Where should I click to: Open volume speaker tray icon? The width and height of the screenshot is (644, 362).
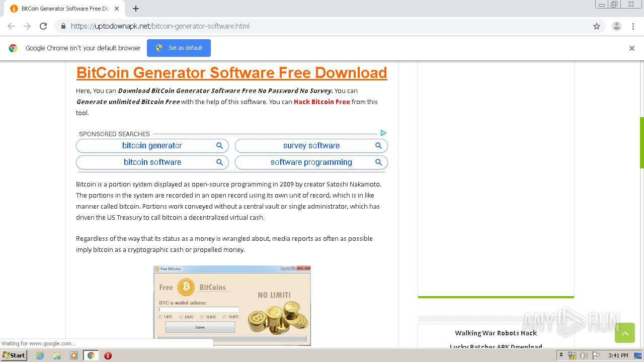584,355
